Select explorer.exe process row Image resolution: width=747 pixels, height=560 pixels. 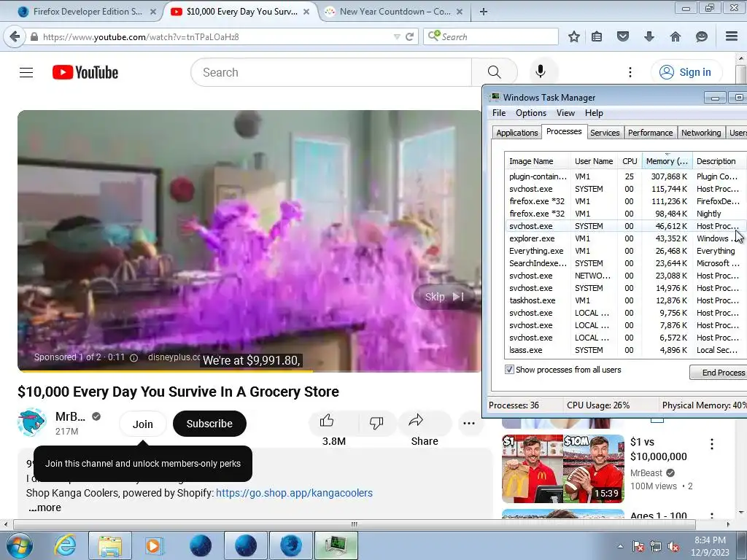[625, 238]
